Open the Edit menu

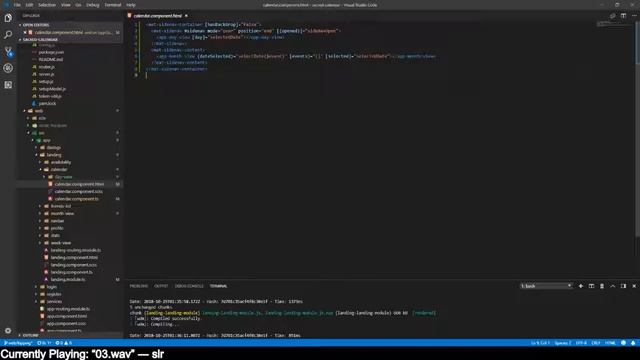coord(29,5)
